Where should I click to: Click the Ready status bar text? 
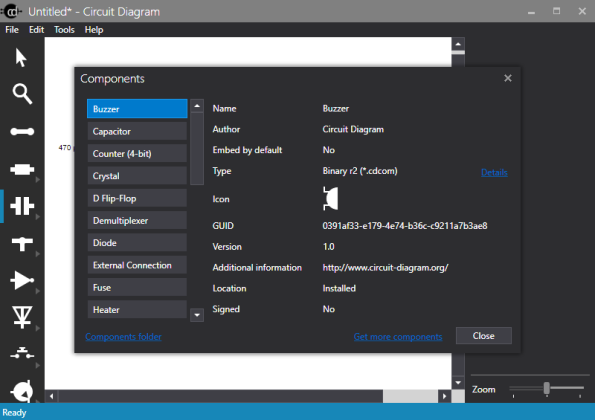(14, 412)
